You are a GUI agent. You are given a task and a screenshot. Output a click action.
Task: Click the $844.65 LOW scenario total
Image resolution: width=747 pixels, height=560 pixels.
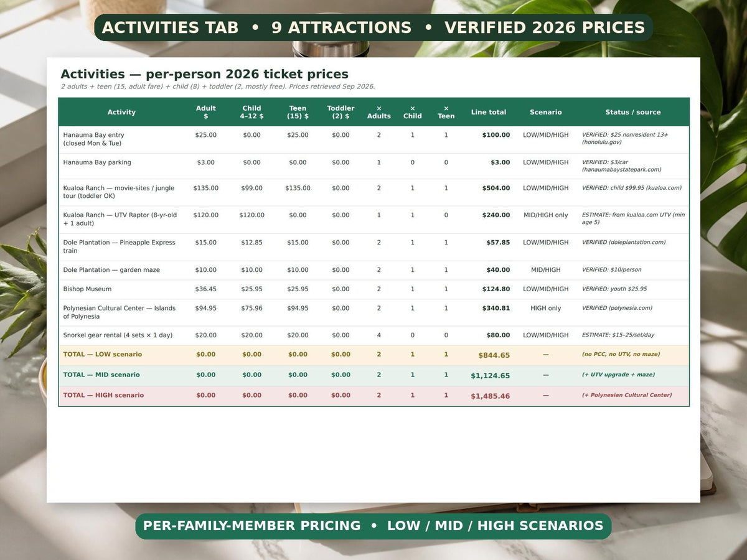click(x=494, y=355)
